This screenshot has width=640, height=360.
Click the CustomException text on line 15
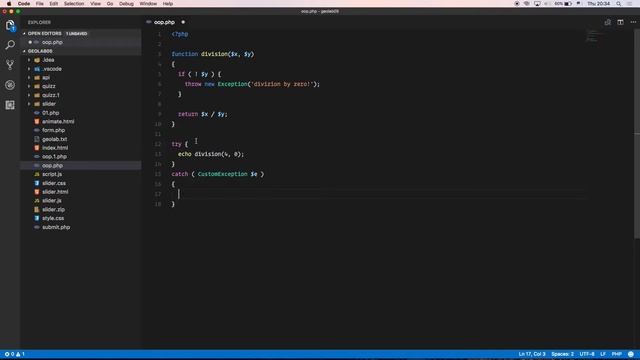click(222, 174)
